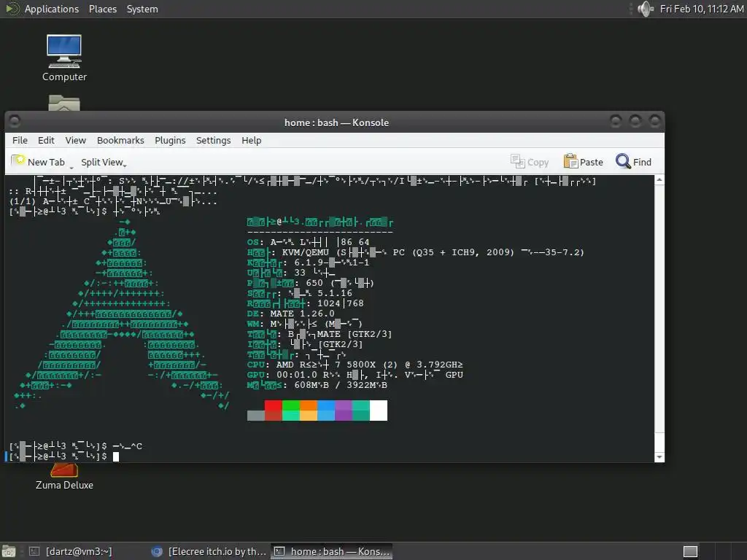747x560 pixels.
Task: Click the purple color block in neofetch output
Action: tap(344, 411)
